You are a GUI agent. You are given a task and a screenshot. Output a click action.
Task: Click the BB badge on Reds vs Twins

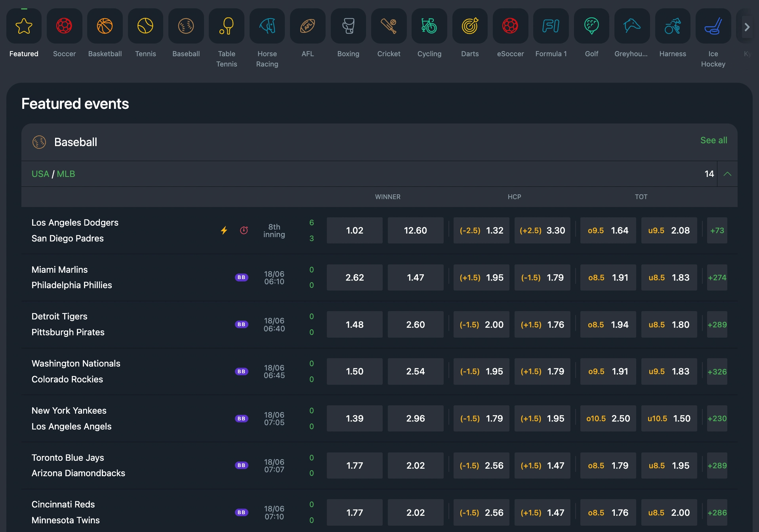pos(242,512)
